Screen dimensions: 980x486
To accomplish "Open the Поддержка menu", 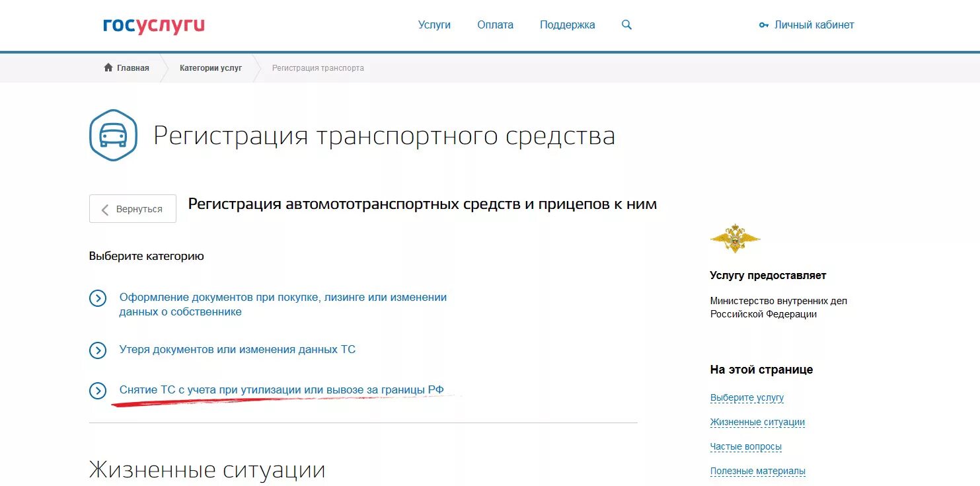I will tap(567, 25).
